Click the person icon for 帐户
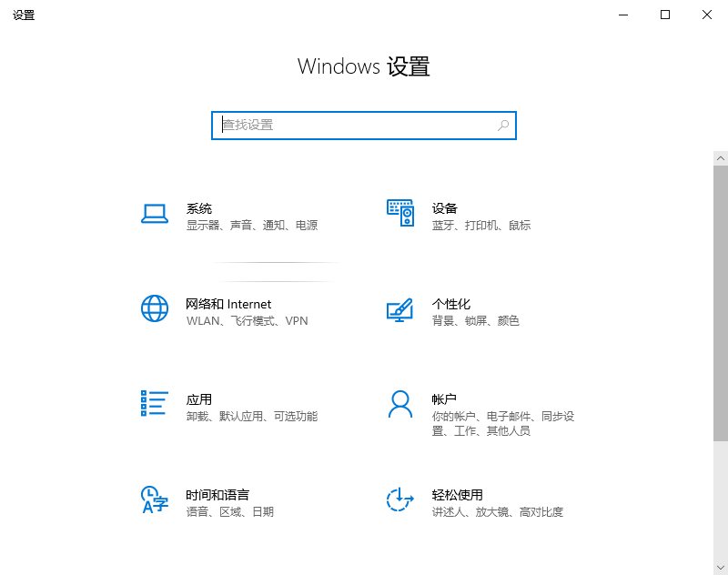Image resolution: width=728 pixels, height=575 pixels. pyautogui.click(x=400, y=404)
